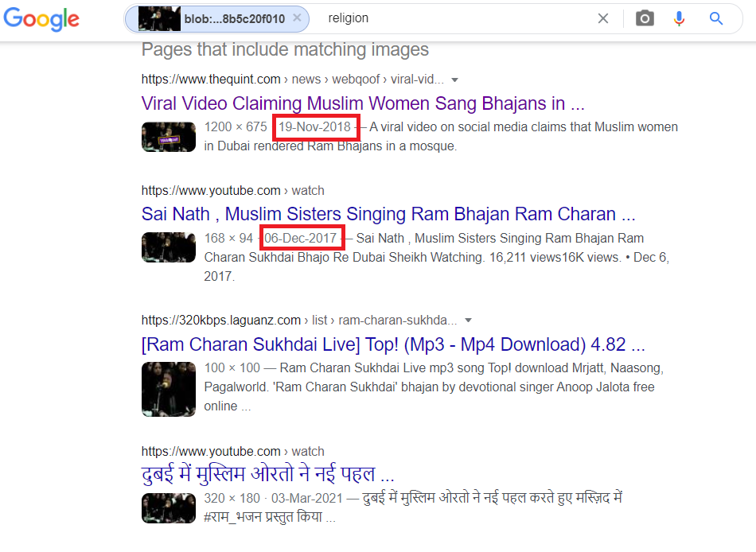Click thumbnail of The Quint result
Screen dimensions: 756x552
coord(169,137)
